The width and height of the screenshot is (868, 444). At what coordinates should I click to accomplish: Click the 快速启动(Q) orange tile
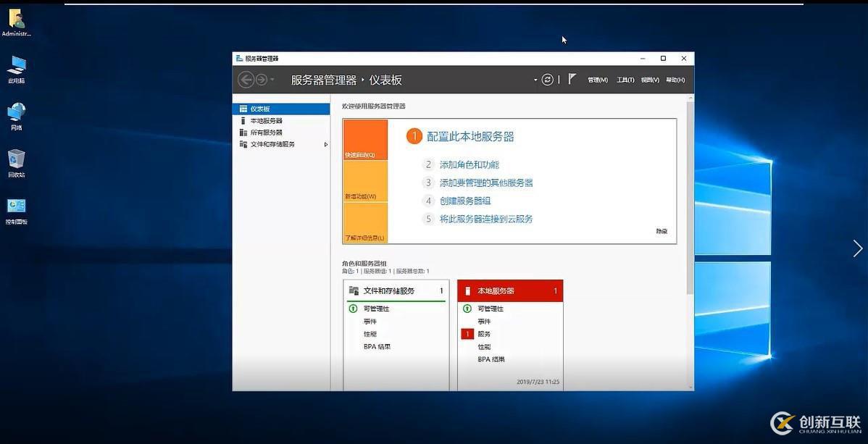coord(365,140)
